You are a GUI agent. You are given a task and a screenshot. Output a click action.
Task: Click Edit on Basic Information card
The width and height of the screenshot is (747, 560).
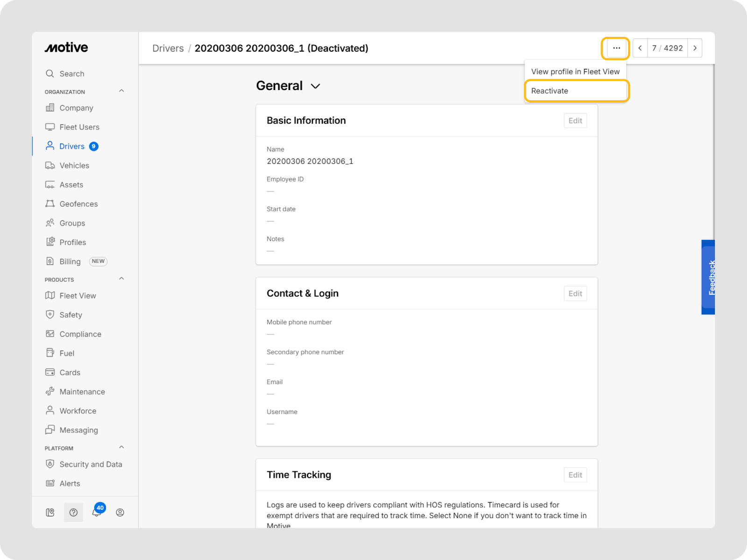click(x=575, y=121)
